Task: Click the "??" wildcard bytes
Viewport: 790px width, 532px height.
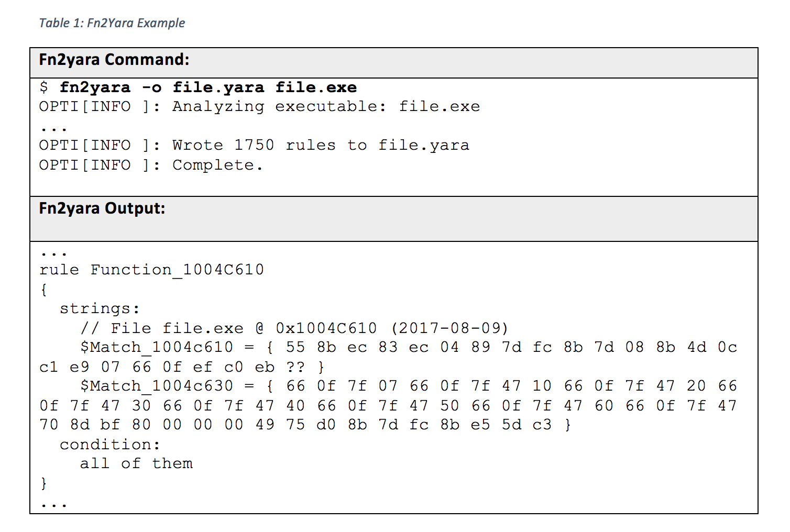Action: [x=295, y=367]
